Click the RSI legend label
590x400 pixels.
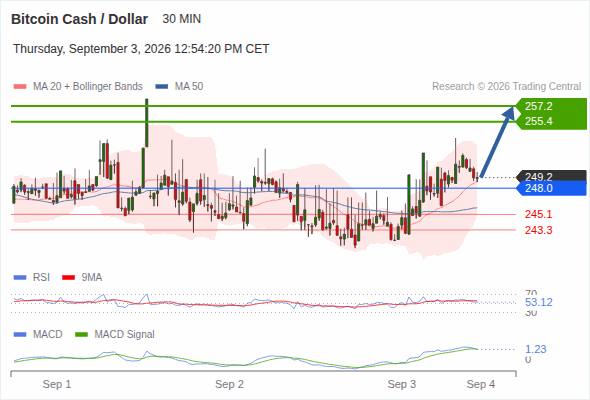41,278
